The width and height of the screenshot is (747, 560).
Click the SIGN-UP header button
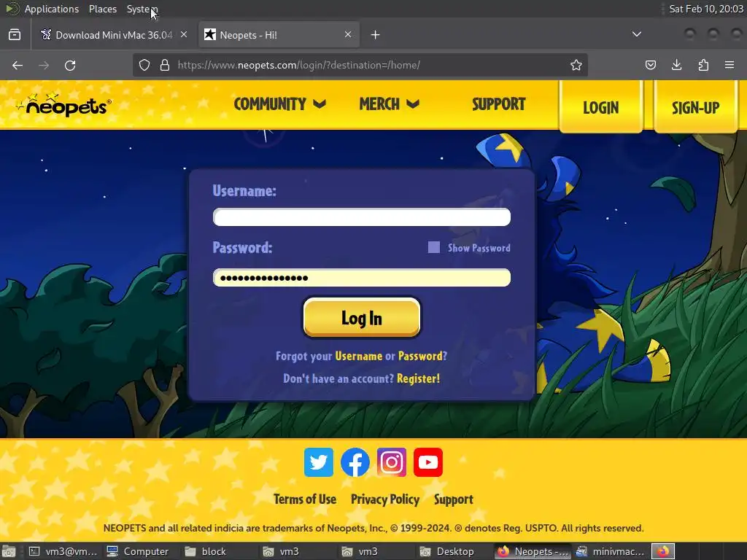click(695, 108)
